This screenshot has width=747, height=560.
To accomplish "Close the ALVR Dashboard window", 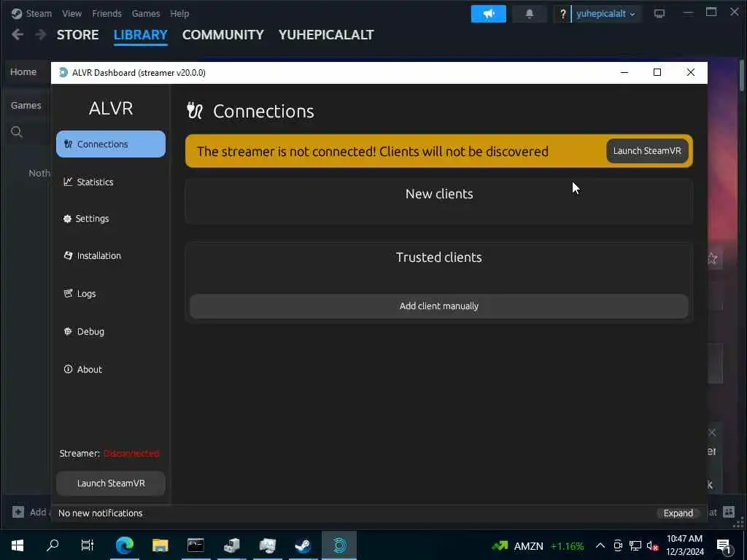I will (690, 72).
